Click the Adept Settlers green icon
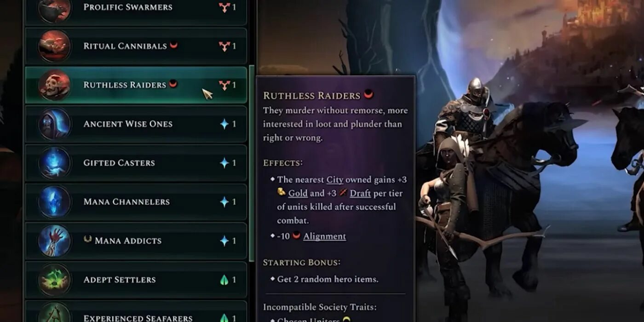Screen dimensions: 644x322 pyautogui.click(x=54, y=280)
